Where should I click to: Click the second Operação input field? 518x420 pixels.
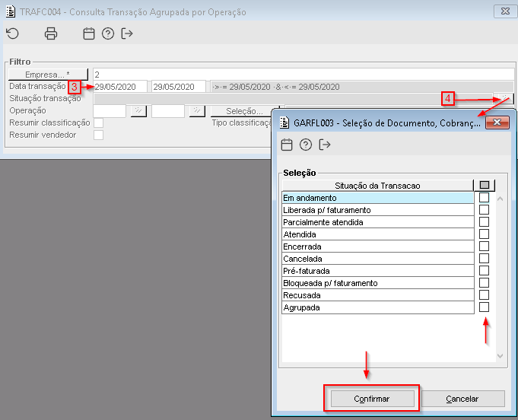[168, 111]
